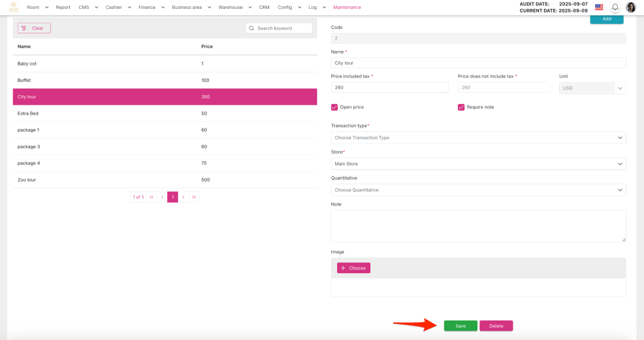Open the Warehouse menu

(234, 7)
